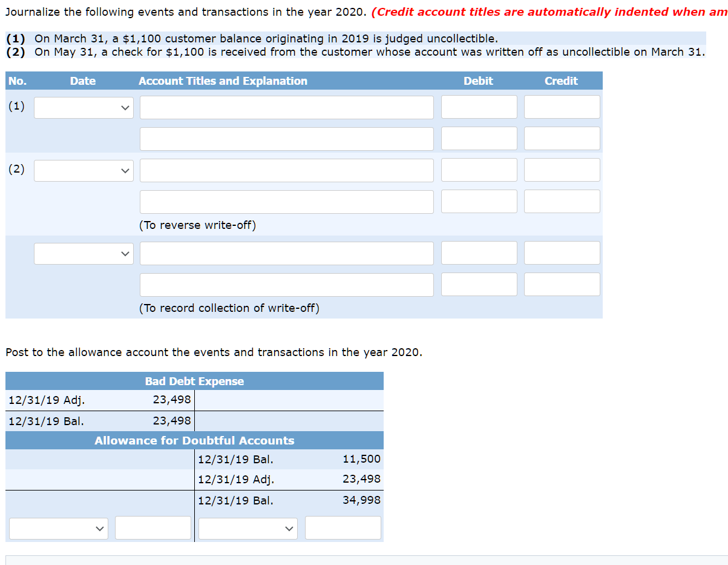Click the Credit amount box for entry (1)

pyautogui.click(x=562, y=107)
